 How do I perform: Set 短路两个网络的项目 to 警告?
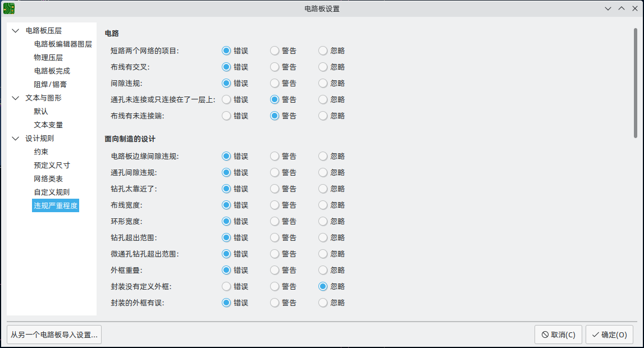pos(275,51)
